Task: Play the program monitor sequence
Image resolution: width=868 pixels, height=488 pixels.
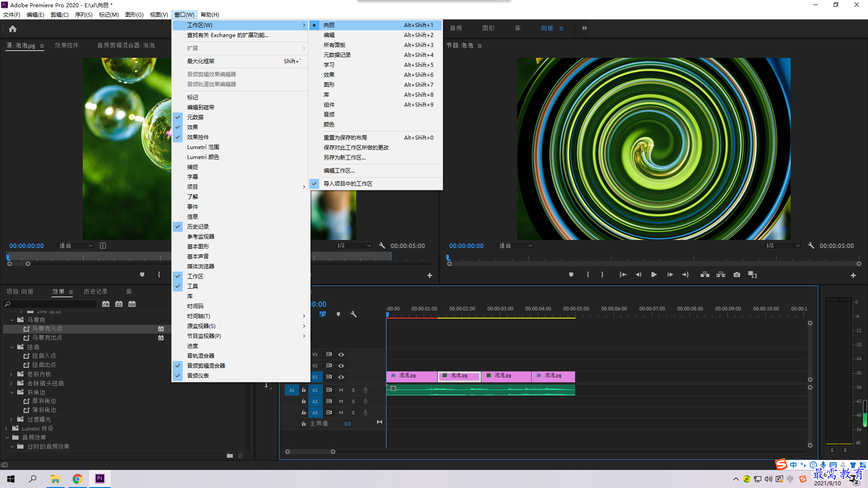Action: (x=654, y=275)
